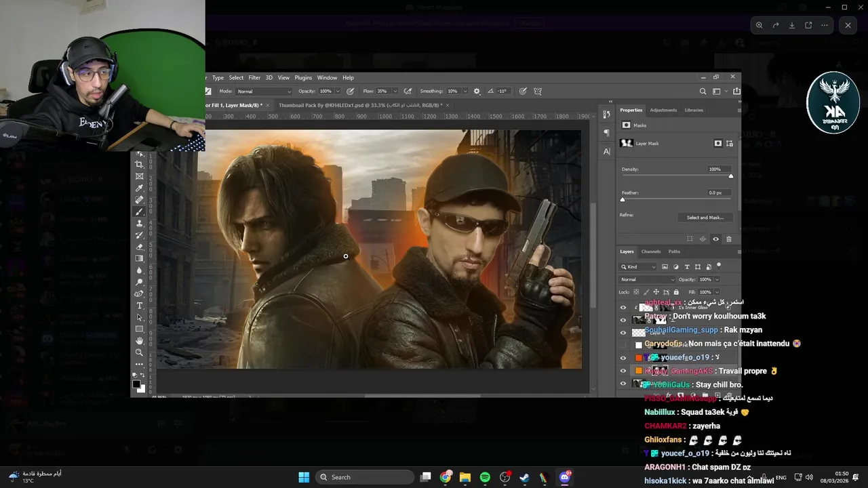Click the Share icon in options bar
Screen dimensions: 868x488
click(736, 91)
